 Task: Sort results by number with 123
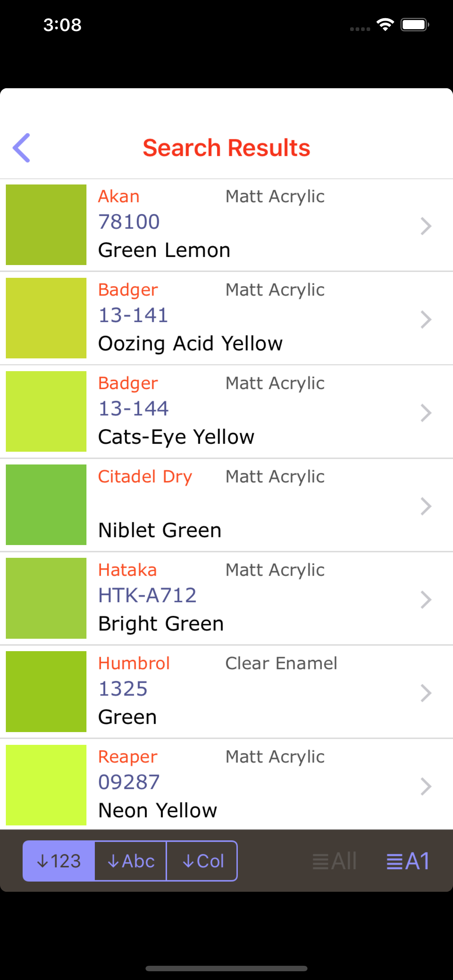[59, 861]
